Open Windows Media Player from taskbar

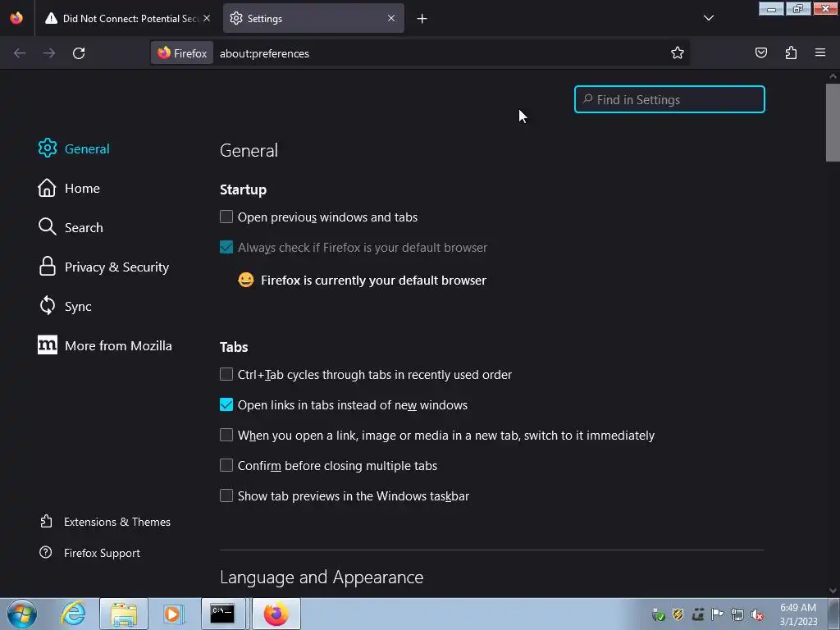pyautogui.click(x=173, y=614)
